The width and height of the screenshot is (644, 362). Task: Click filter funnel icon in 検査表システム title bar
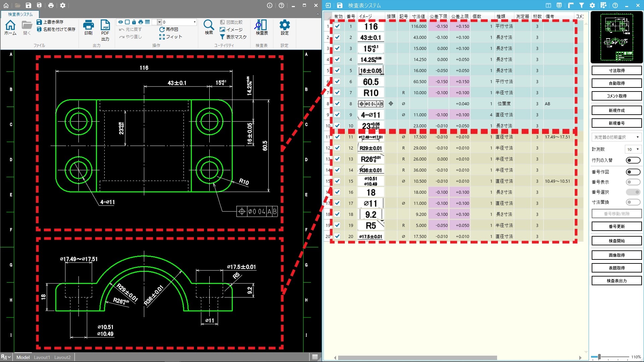coord(582,5)
